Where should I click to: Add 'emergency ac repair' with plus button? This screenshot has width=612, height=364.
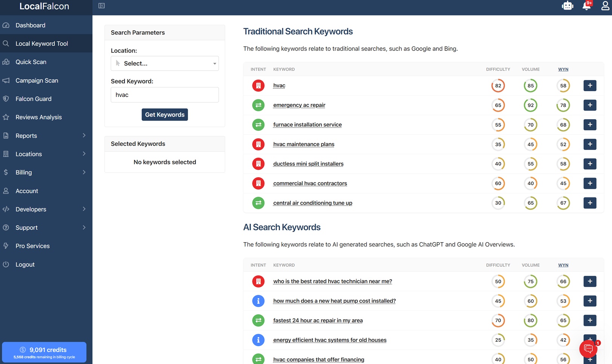590,105
